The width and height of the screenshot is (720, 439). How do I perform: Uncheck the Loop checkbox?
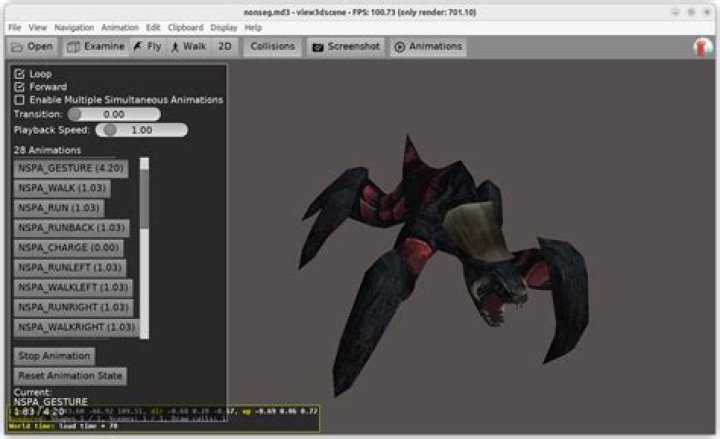click(x=19, y=73)
